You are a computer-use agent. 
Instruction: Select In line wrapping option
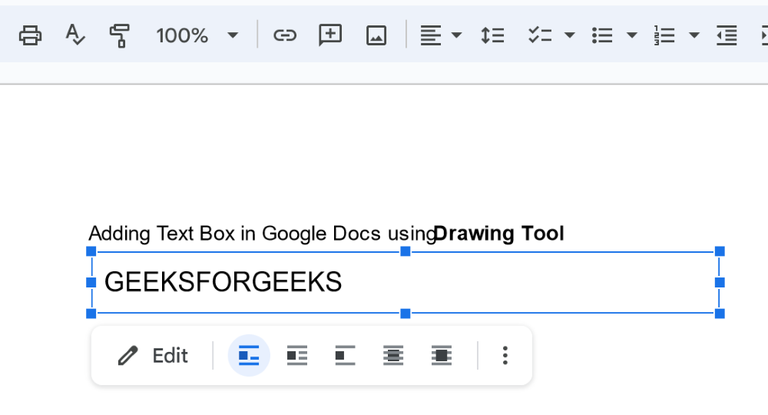249,356
